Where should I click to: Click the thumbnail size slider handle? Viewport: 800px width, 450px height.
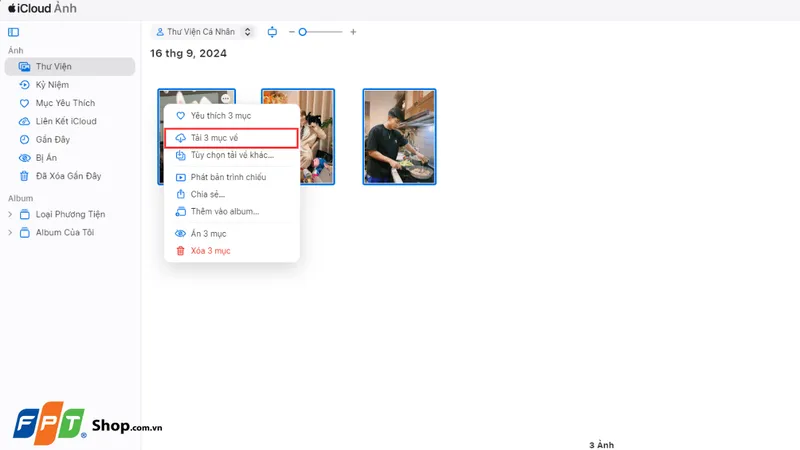[x=303, y=32]
